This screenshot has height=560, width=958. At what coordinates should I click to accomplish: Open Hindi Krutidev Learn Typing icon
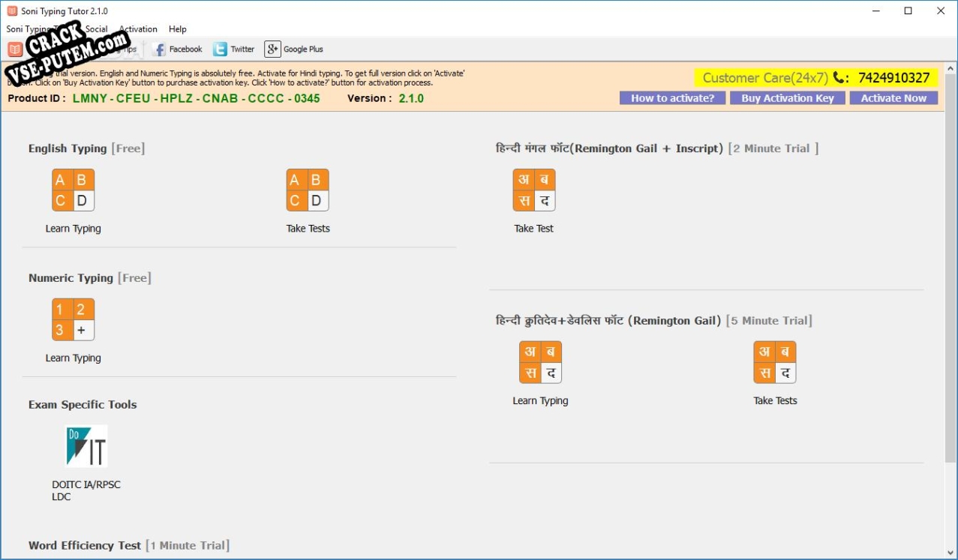pyautogui.click(x=540, y=363)
